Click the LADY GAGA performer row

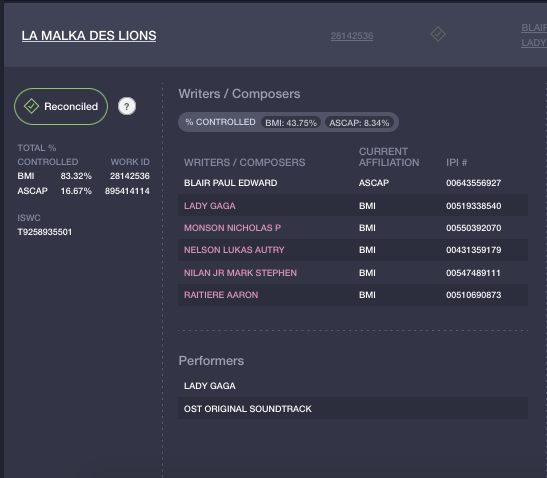(x=353, y=386)
